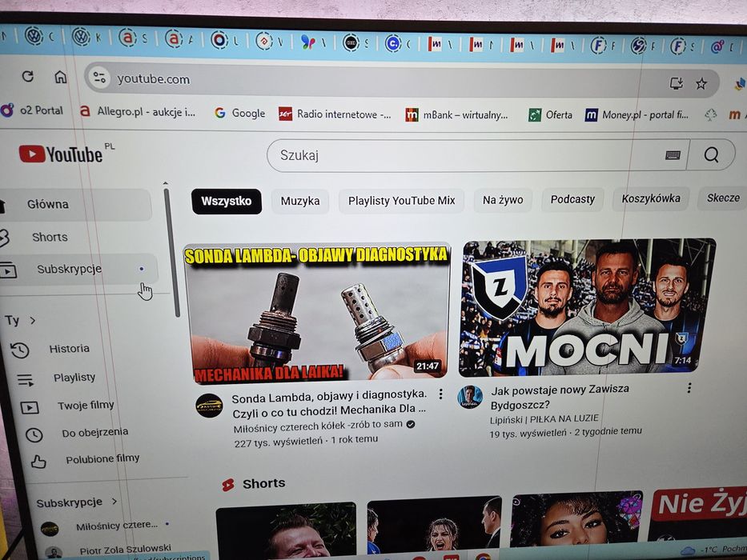The image size is (747, 560).
Task: Open Historia watch history
Action: pos(69,349)
